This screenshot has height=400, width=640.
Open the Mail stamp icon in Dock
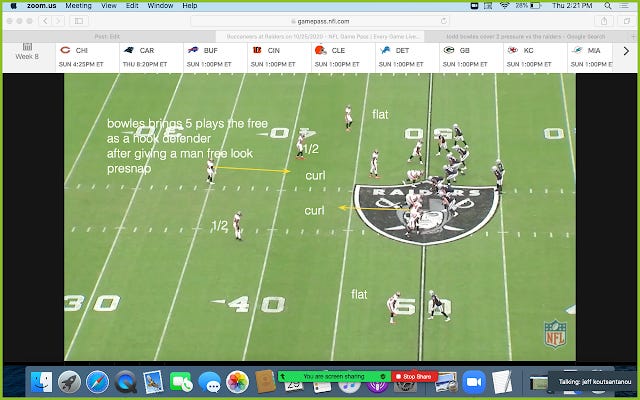point(153,382)
